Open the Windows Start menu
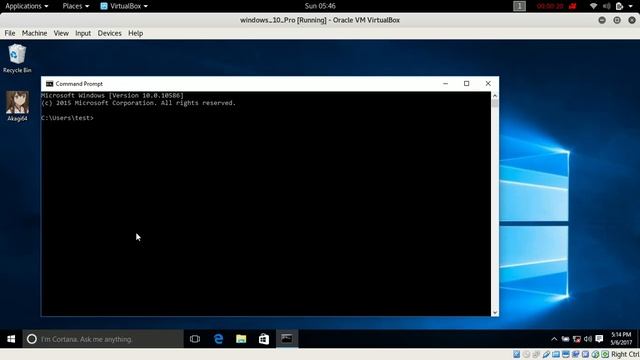Image resolution: width=640 pixels, height=360 pixels. [11, 339]
